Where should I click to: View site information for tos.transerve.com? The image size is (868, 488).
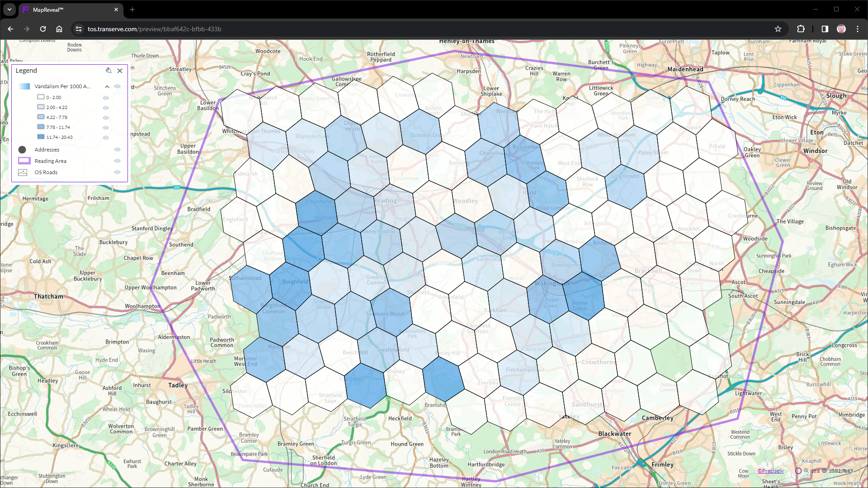(79, 29)
